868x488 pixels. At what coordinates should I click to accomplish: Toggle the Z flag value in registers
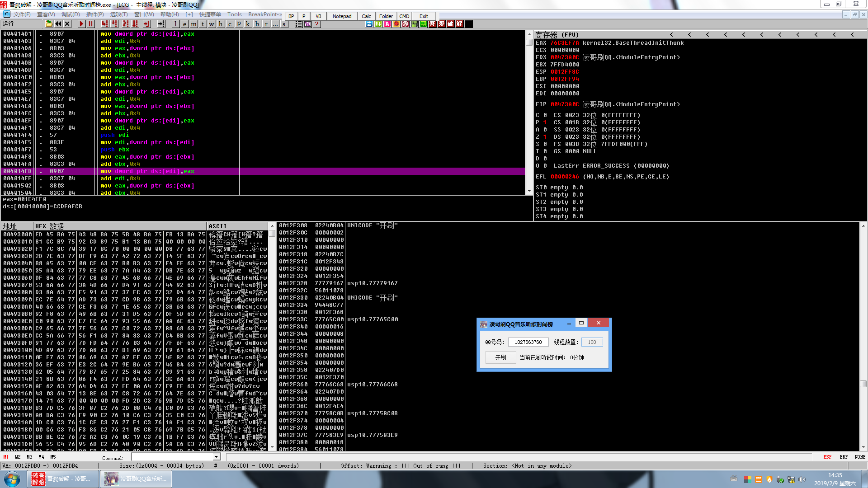545,137
